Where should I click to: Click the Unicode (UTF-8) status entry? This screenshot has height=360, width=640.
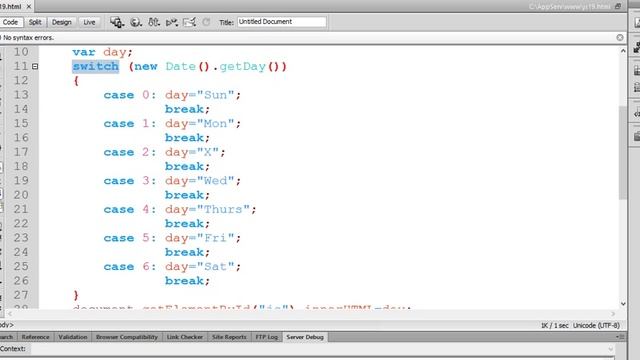(x=596, y=325)
